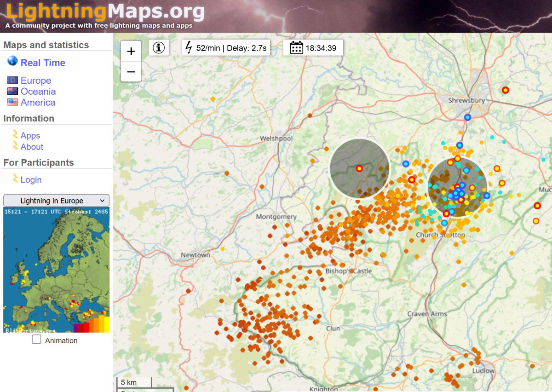The height and width of the screenshot is (392, 552).
Task: Click the Craven Arms town label
Action: (x=427, y=314)
